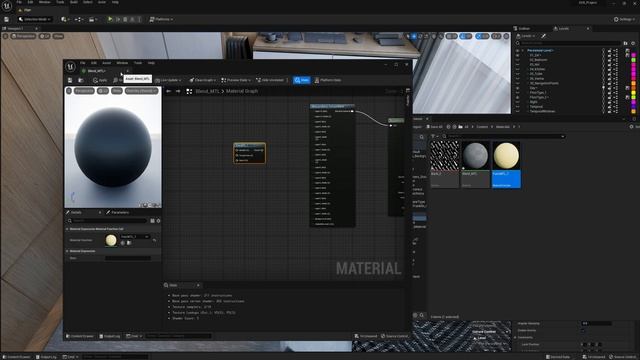Open the Lit view mode in the material preview
This screenshot has width=640, height=360.
[103, 91]
